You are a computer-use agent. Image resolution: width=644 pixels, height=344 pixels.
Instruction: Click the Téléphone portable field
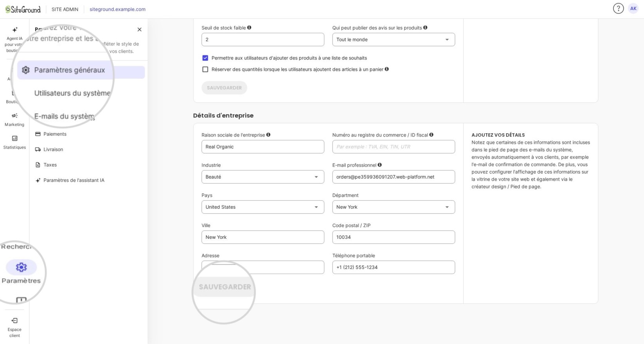tap(394, 267)
